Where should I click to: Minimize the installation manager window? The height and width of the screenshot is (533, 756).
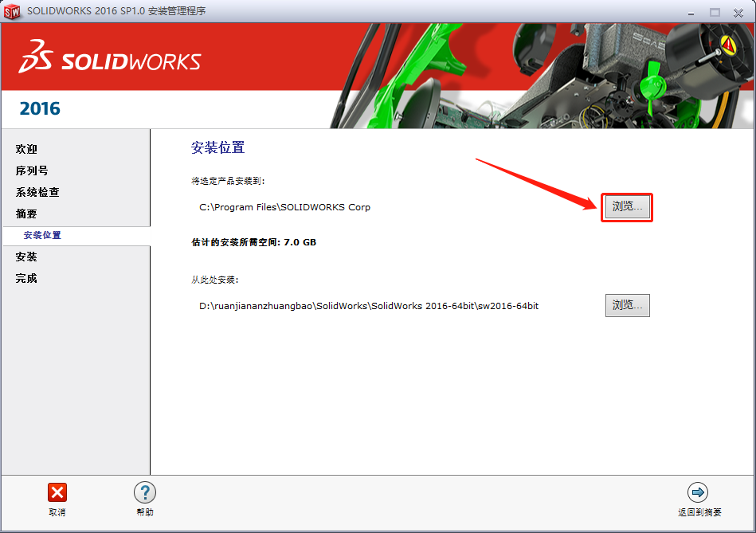click(691, 13)
